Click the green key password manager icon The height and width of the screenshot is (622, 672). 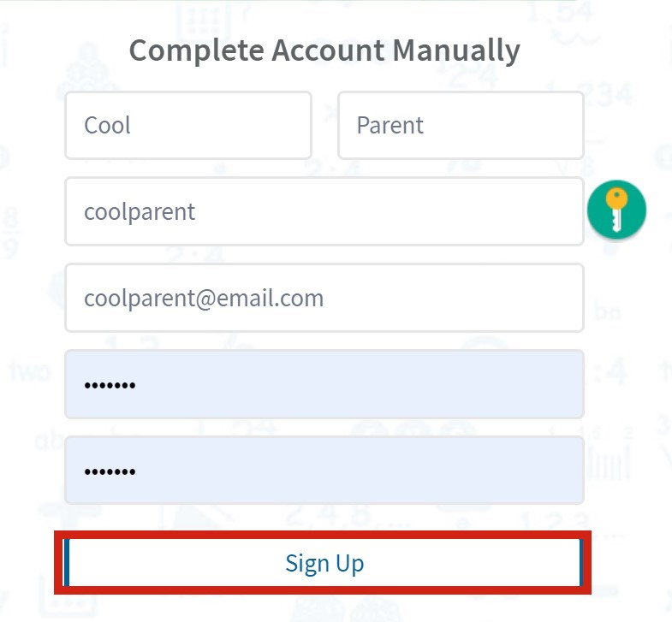616,210
